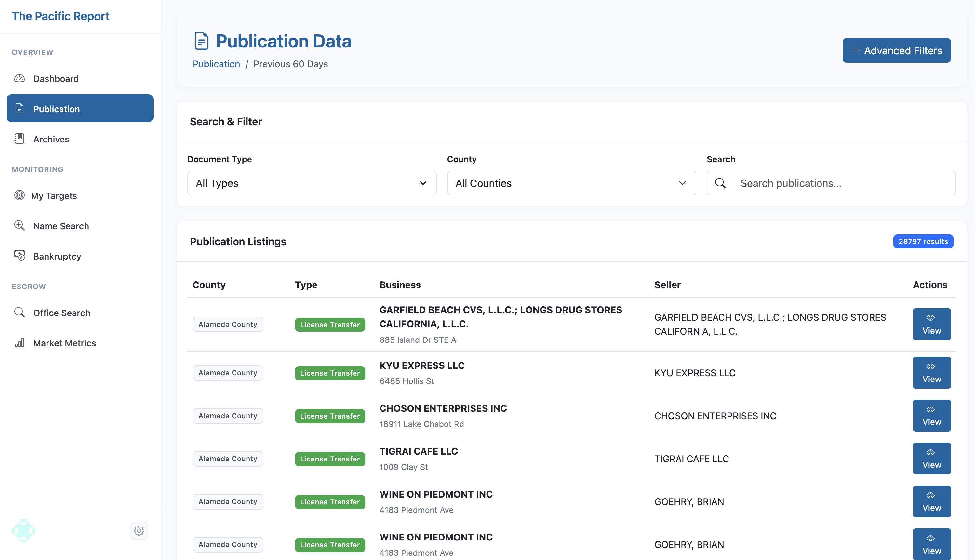Click the Market Metrics bar chart icon

pos(20,343)
